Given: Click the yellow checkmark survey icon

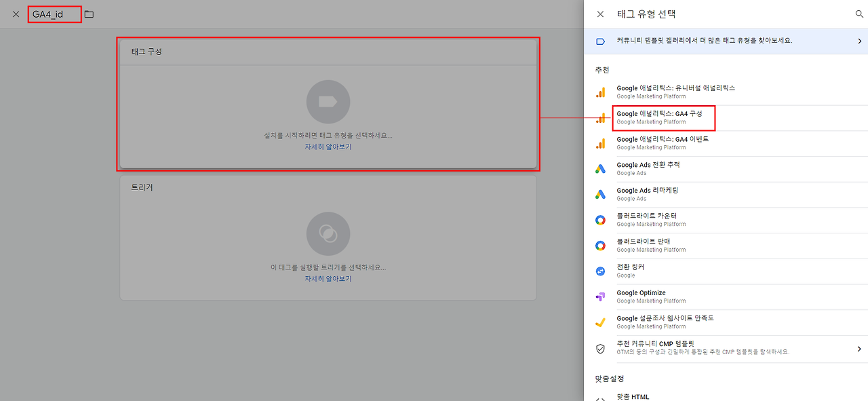Looking at the screenshot, I should [x=600, y=323].
